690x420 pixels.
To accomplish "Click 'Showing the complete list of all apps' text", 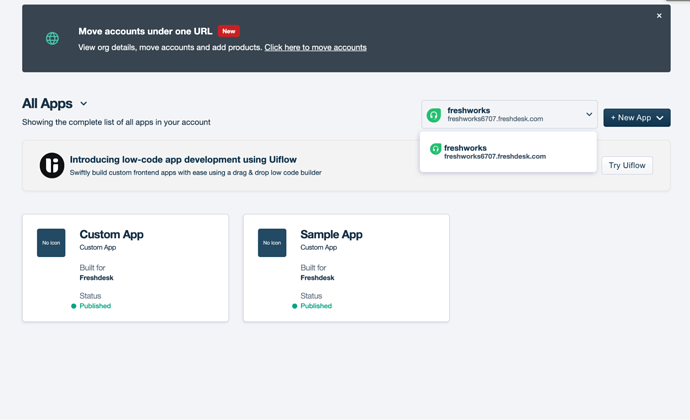I will 116,122.
